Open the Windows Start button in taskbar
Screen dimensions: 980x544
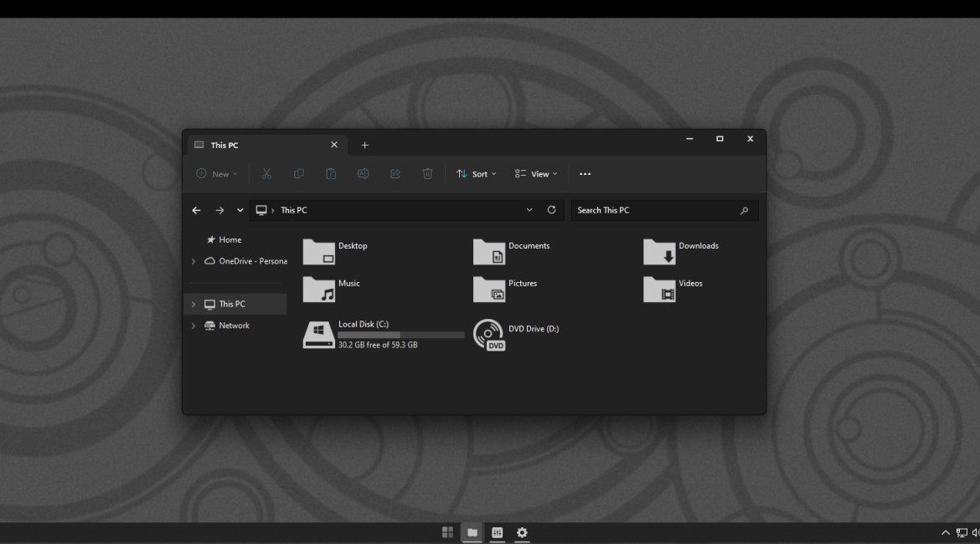(447, 532)
